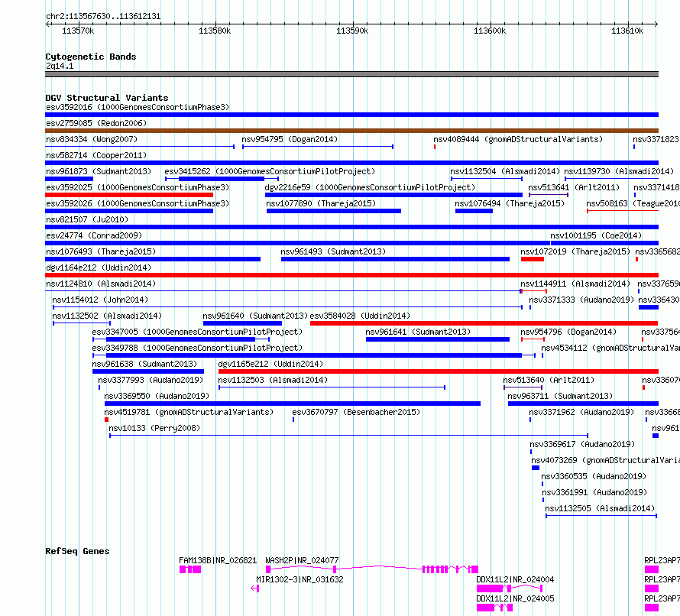This screenshot has width=680, height=616.
Task: Open nsv1077890 (Thareja2015) label
Action: pyautogui.click(x=321, y=203)
